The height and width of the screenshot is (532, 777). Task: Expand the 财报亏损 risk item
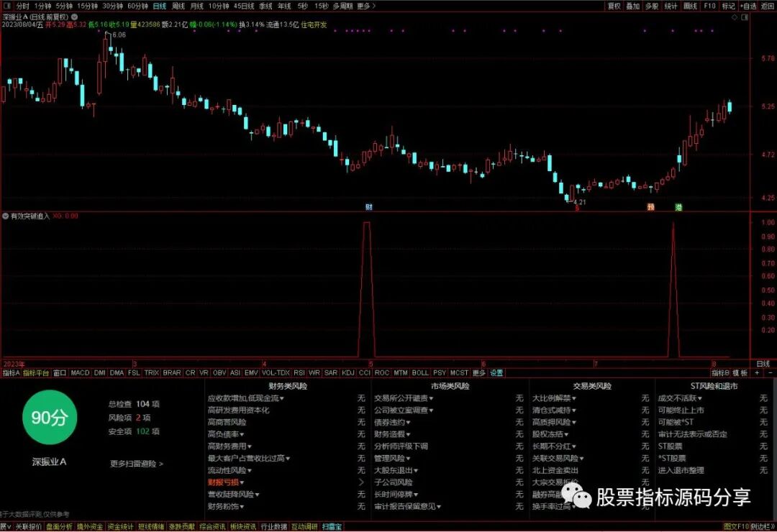(226, 482)
